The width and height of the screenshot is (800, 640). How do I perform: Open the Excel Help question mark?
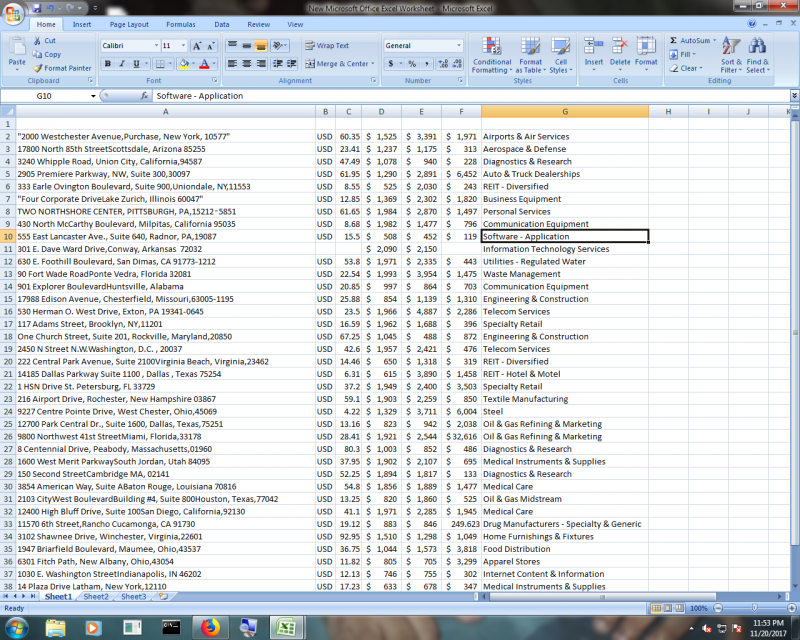pos(752,23)
